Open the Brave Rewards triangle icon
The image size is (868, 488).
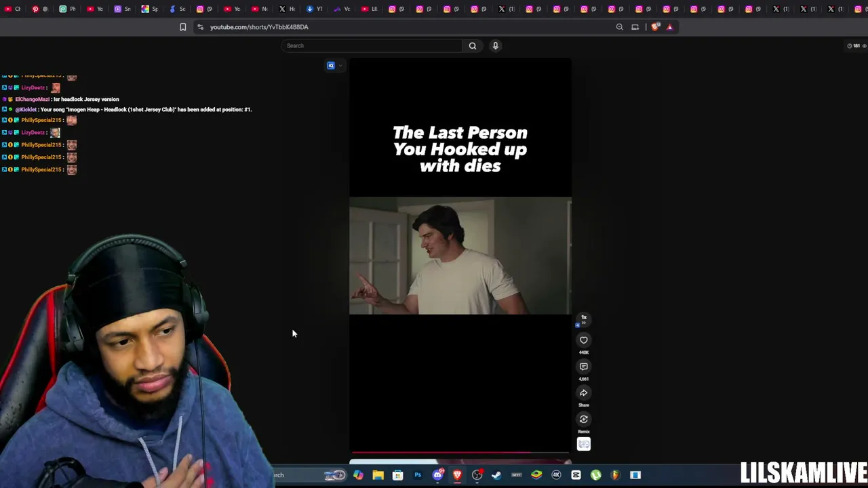coord(670,27)
